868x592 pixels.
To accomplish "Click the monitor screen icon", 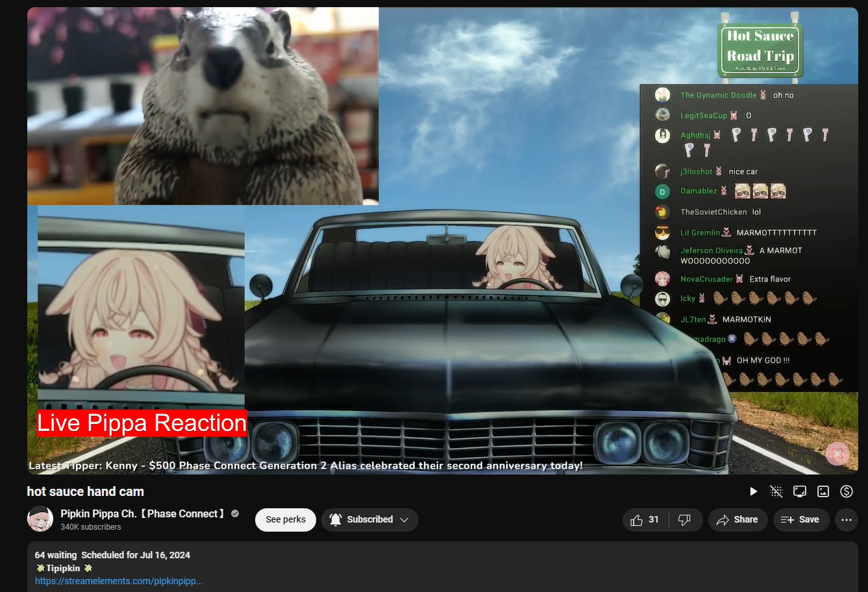I will (800, 491).
